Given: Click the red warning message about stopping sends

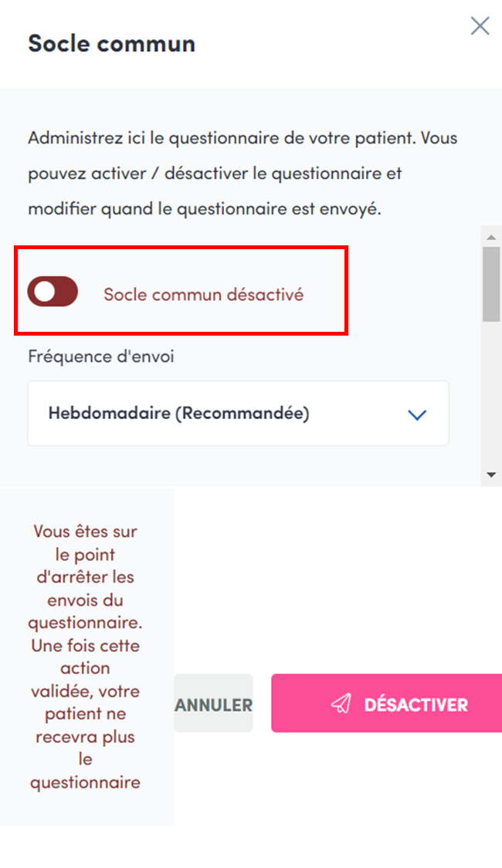Looking at the screenshot, I should 86,657.
